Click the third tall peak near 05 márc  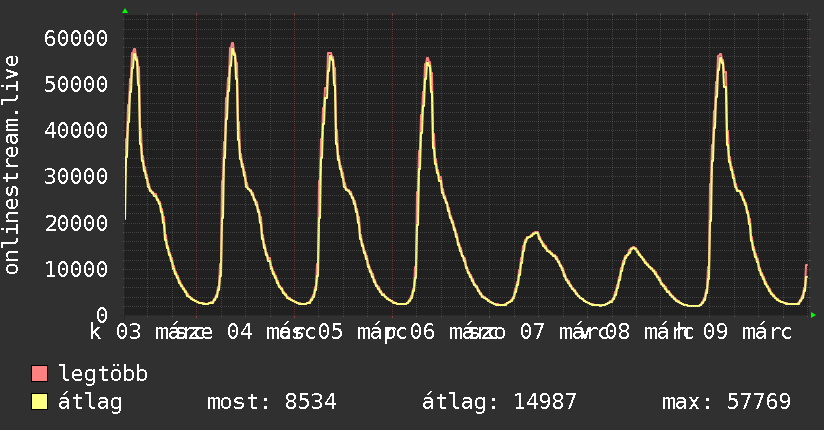(x=330, y=55)
